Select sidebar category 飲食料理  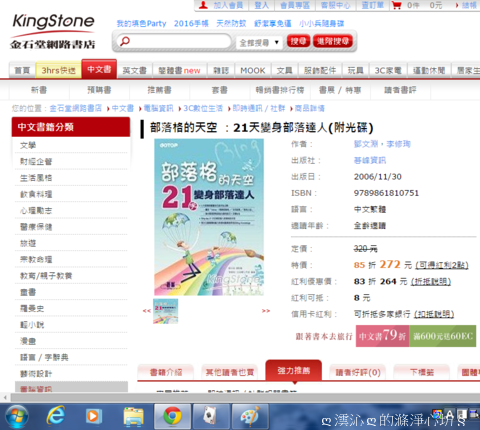(x=36, y=194)
